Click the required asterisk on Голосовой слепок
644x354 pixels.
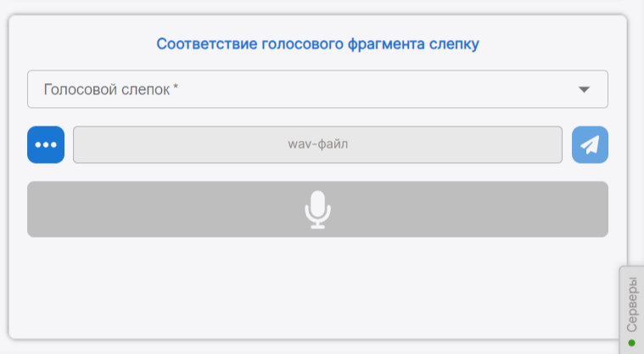coord(176,87)
